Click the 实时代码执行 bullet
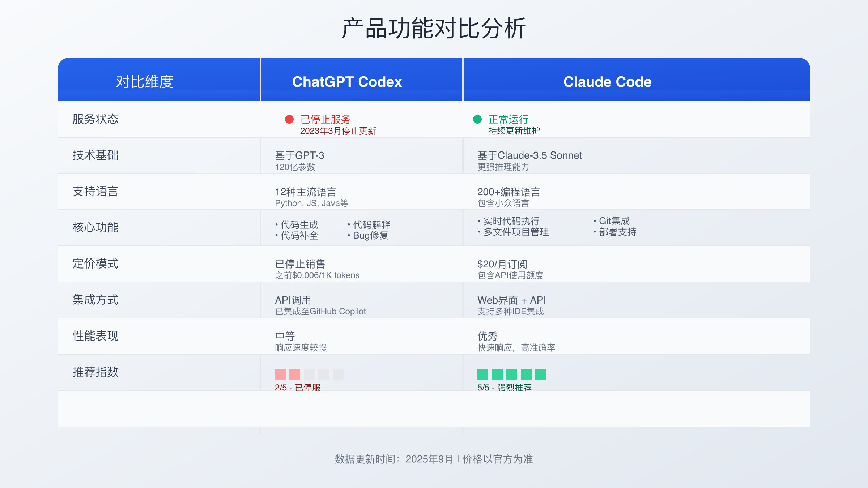This screenshot has height=488, width=868. [x=509, y=221]
